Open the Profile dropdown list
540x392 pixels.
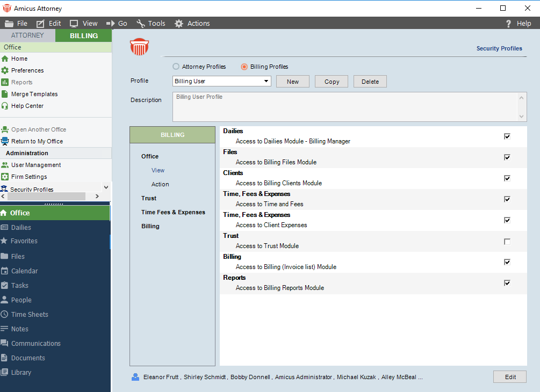click(266, 81)
